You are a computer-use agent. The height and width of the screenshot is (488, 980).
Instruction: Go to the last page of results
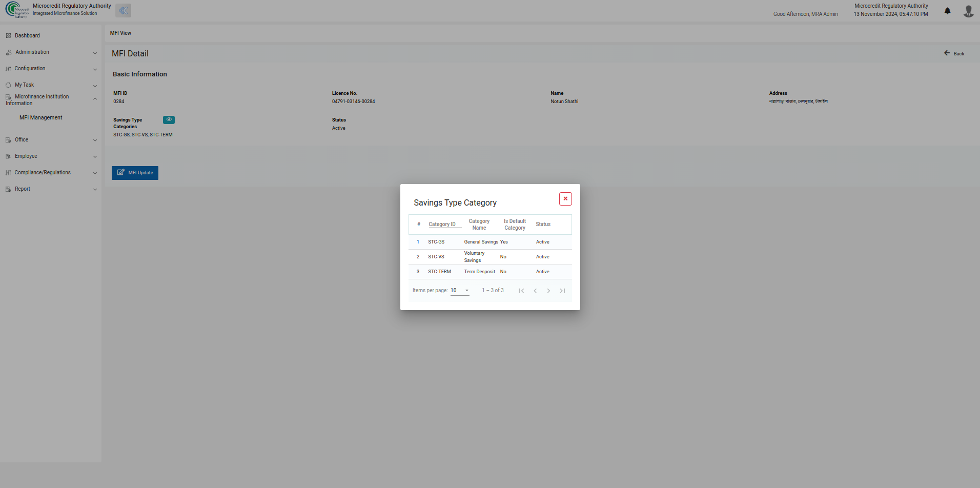(562, 291)
